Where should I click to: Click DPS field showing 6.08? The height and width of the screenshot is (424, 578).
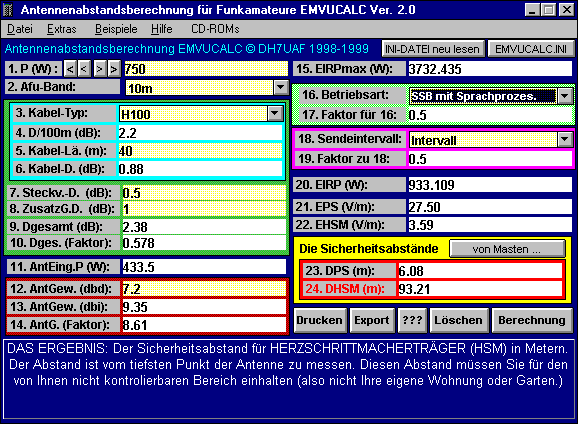click(x=480, y=271)
